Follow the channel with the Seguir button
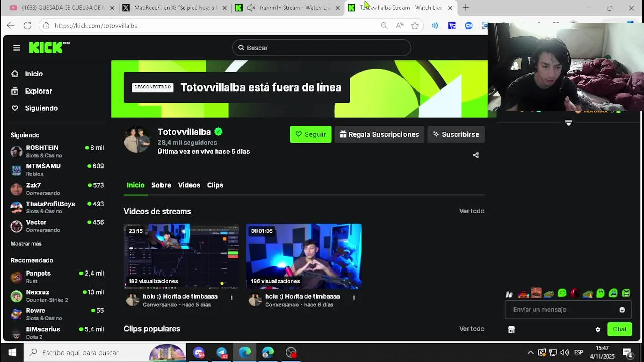The image size is (644, 362). click(310, 134)
